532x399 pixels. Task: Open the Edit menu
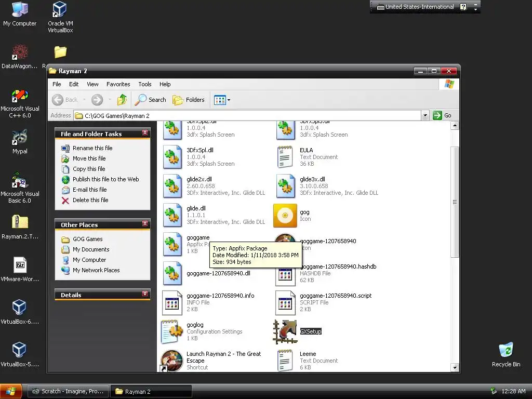[x=74, y=84]
